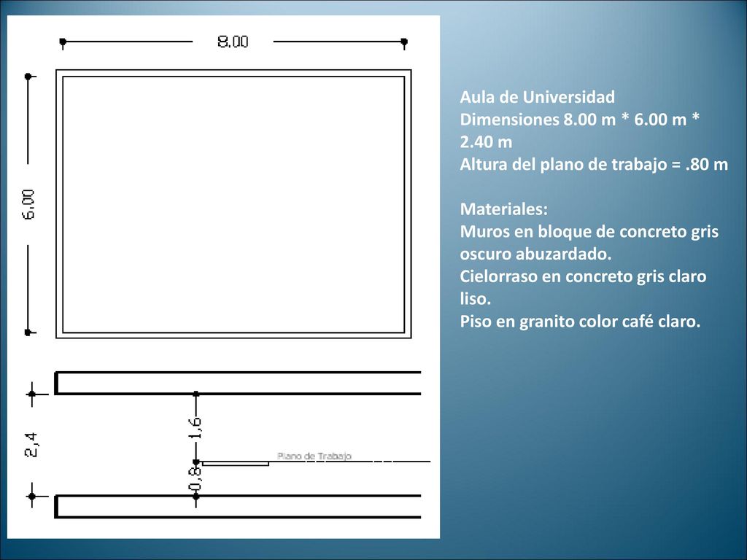747x560 pixels.
Task: Click 'Muros en bloque de concreto gris' line
Action: (x=589, y=231)
